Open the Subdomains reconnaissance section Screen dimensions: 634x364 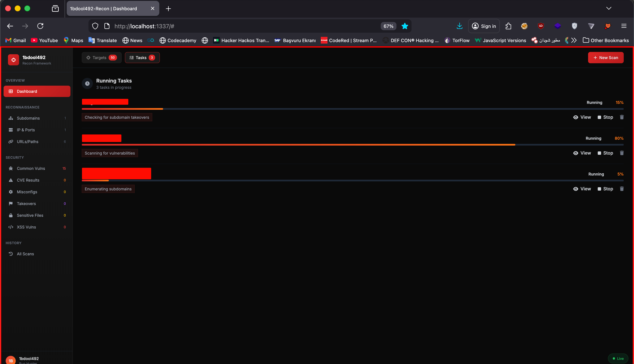pyautogui.click(x=28, y=118)
